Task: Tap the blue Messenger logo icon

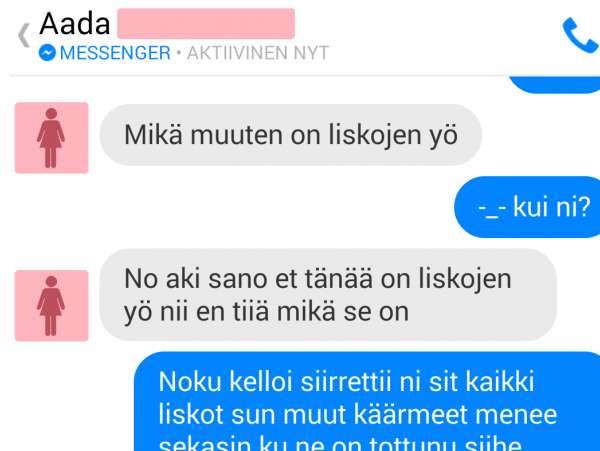Action: point(47,53)
